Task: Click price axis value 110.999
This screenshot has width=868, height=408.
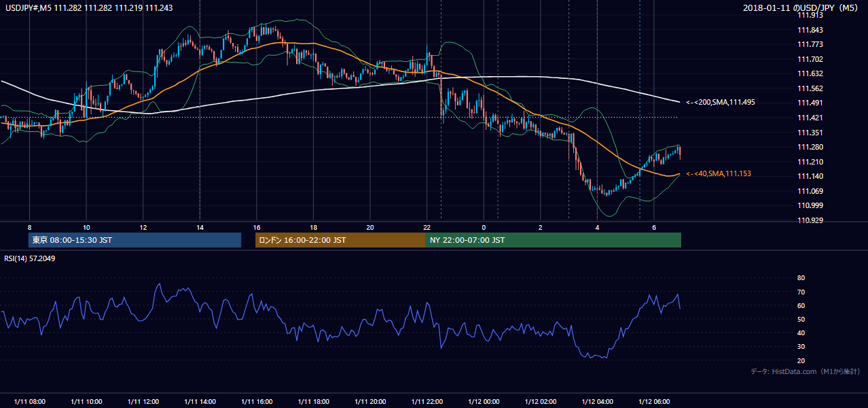Action: coord(810,205)
